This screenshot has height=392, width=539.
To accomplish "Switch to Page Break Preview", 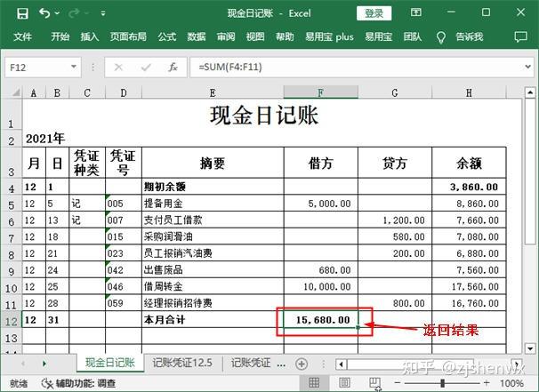I will (375, 383).
